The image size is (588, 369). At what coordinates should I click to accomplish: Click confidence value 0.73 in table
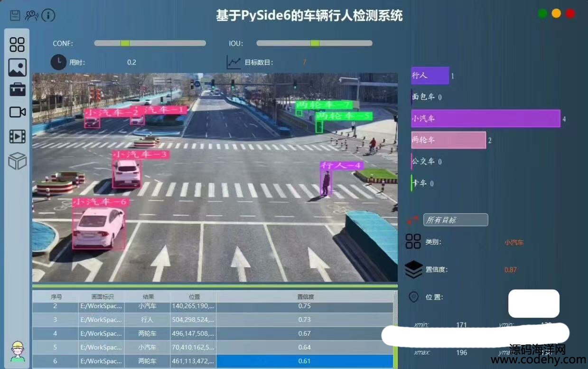[x=305, y=320]
